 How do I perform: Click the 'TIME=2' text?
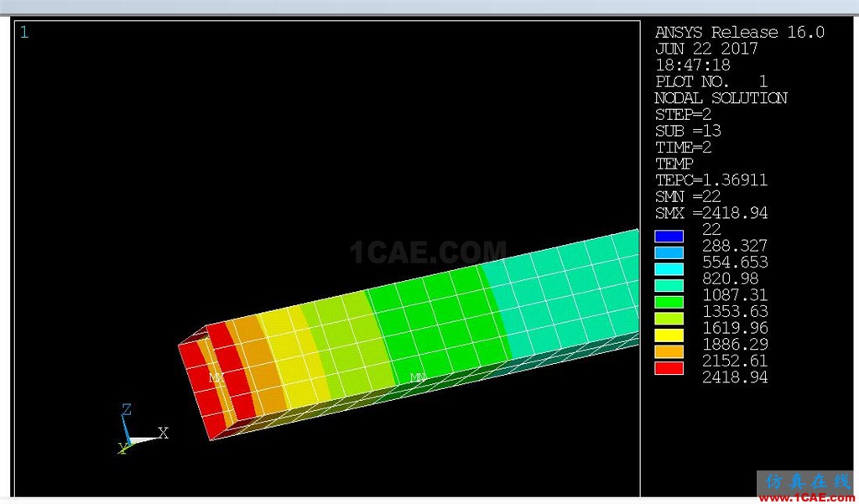pos(683,148)
